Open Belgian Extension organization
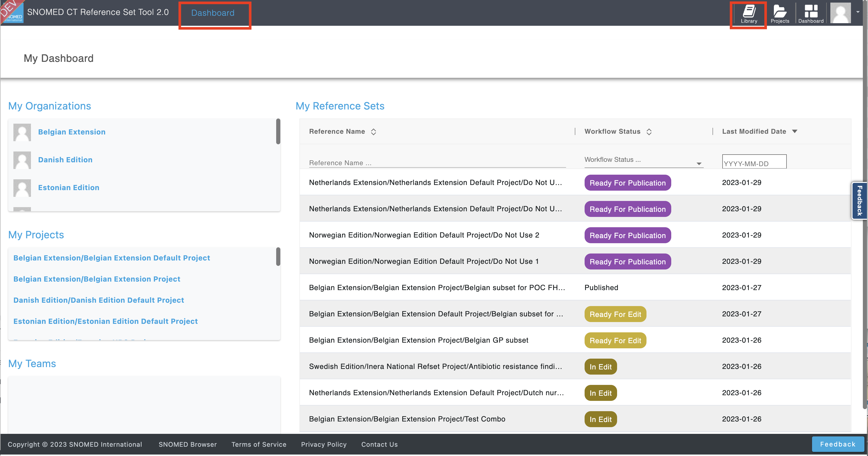Viewport: 868px width, 456px height. click(72, 132)
